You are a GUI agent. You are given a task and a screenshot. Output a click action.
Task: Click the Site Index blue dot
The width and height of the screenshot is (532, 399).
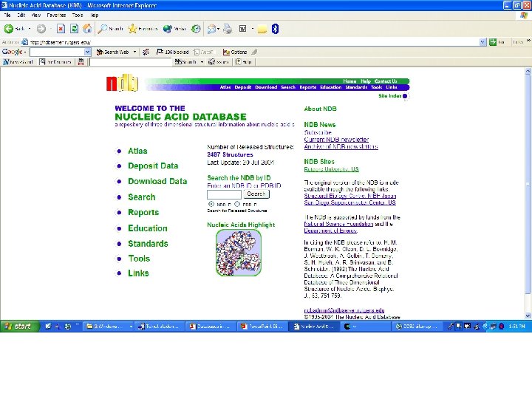[405, 96]
